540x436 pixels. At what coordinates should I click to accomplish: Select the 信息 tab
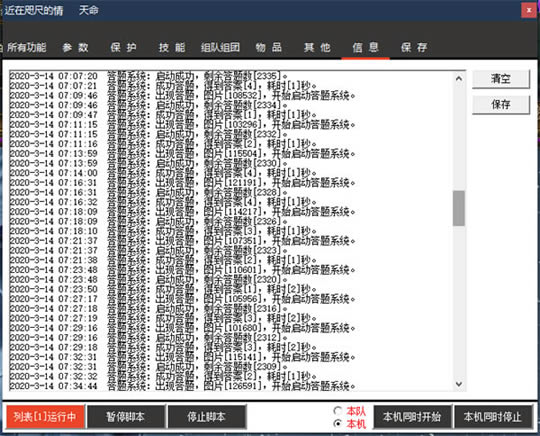[365, 47]
